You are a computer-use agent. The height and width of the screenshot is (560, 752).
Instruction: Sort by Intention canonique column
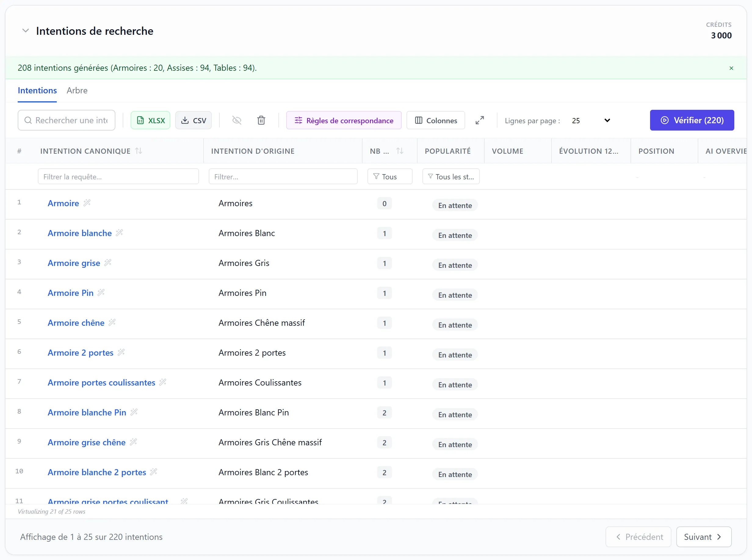coord(138,151)
